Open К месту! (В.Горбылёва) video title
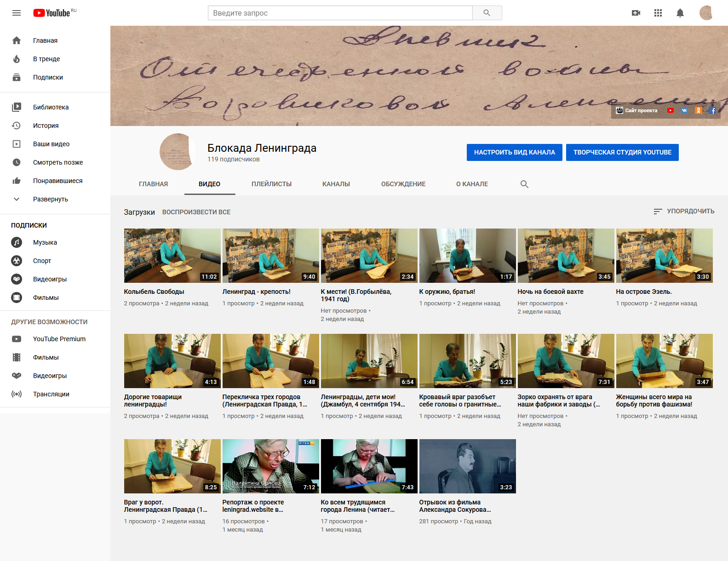The image size is (728, 561). (x=356, y=295)
